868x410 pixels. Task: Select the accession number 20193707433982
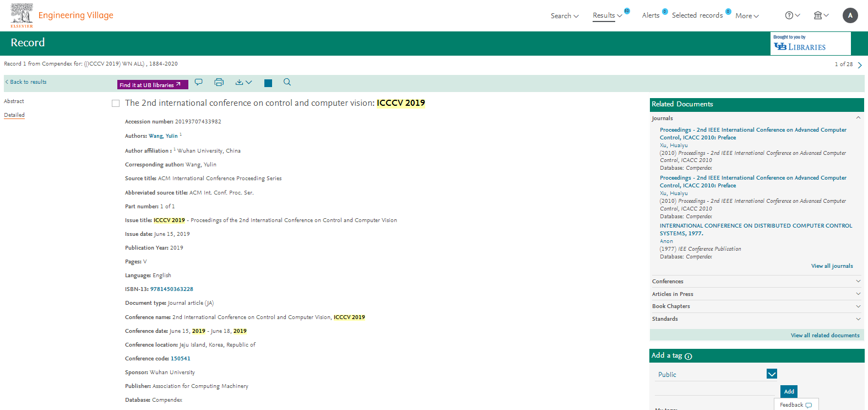click(x=198, y=122)
